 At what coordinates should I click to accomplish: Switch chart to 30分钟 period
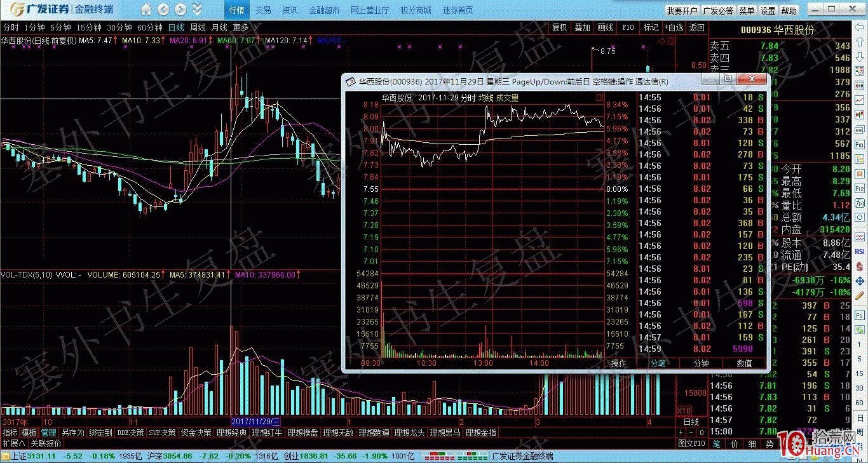119,27
